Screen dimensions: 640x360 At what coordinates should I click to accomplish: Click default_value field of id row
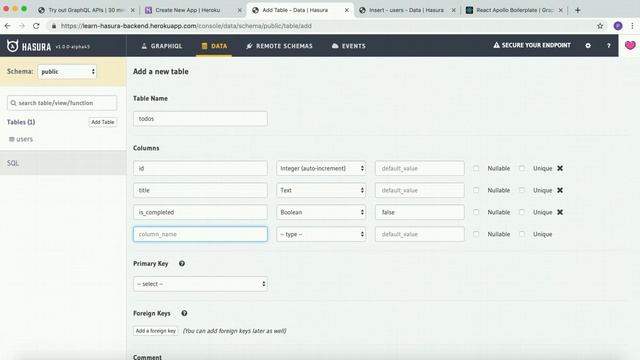click(420, 168)
